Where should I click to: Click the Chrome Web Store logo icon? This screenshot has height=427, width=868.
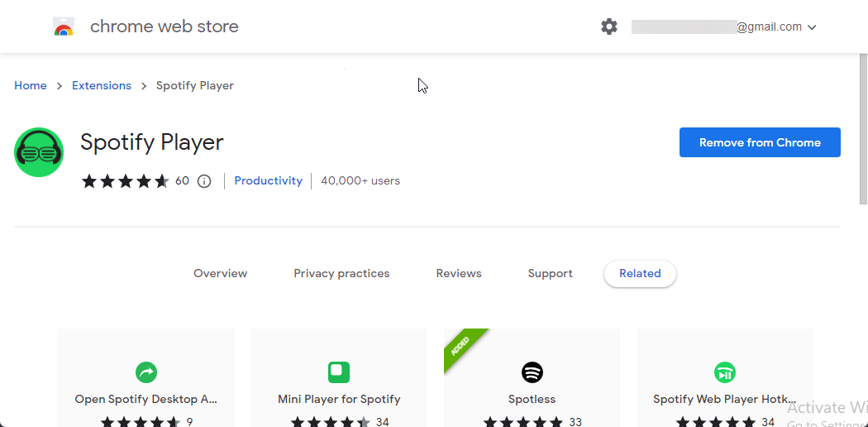64,26
